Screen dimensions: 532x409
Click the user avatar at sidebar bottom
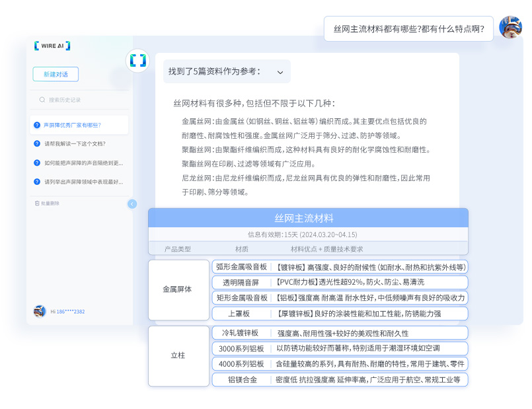pos(40,311)
